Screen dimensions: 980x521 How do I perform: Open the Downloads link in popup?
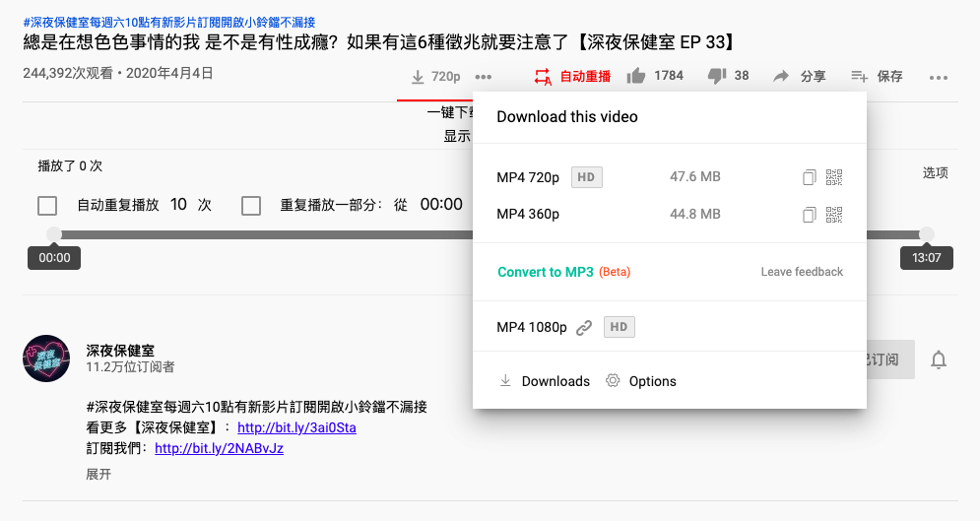555,381
